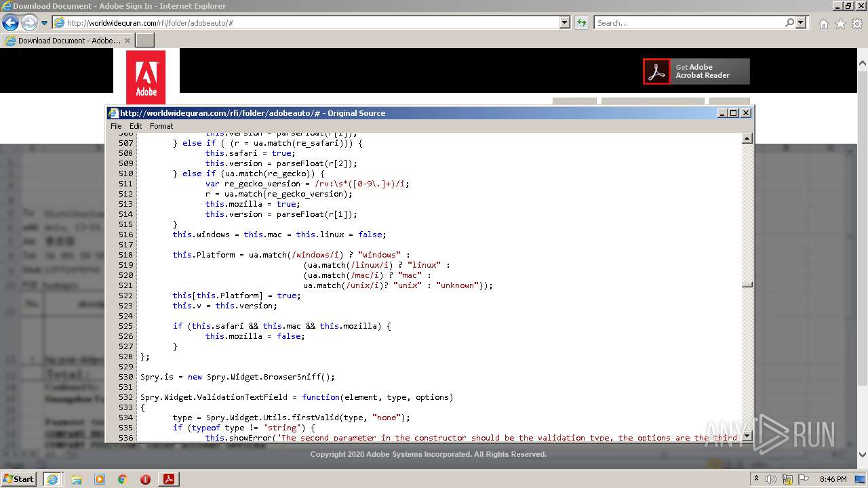Screen dimensions: 868x488
Task: Click the "unix" : "unknown" line 521
Action: coord(398,285)
